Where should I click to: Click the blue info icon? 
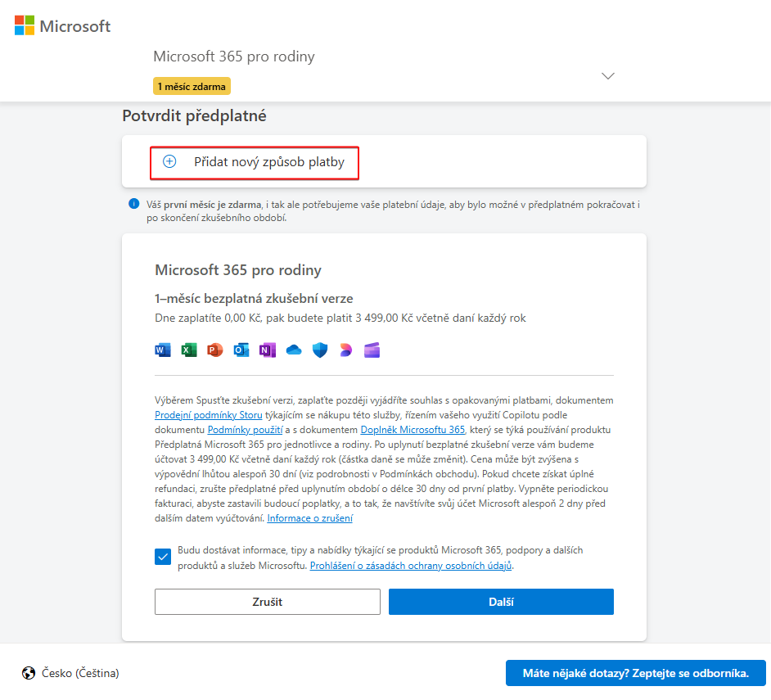134,203
